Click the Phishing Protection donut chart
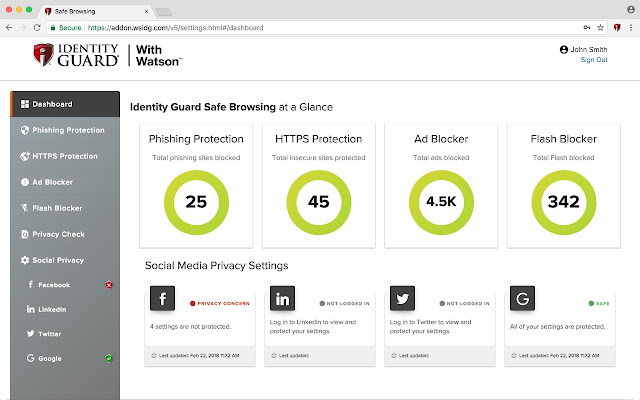Viewport: 640px width, 400px height. (196, 202)
